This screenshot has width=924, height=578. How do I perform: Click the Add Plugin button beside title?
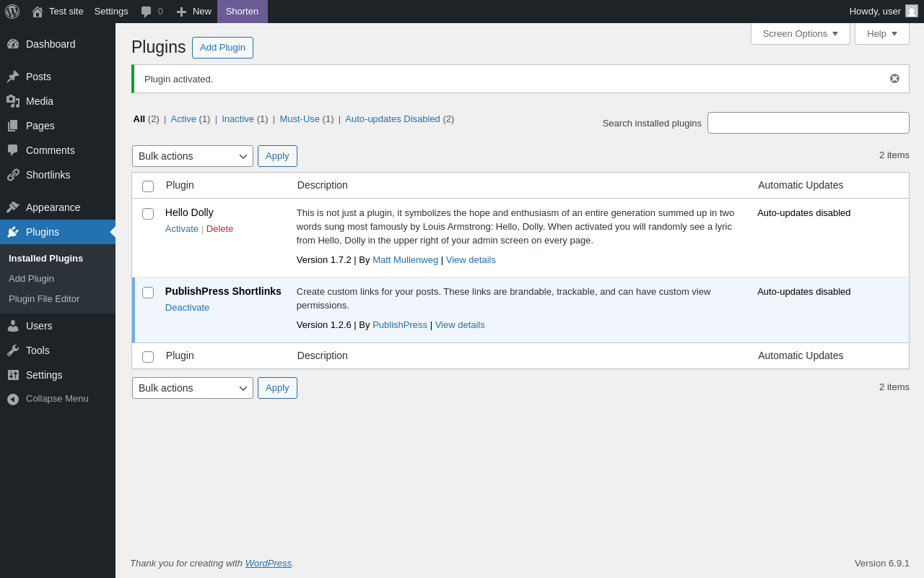(222, 48)
